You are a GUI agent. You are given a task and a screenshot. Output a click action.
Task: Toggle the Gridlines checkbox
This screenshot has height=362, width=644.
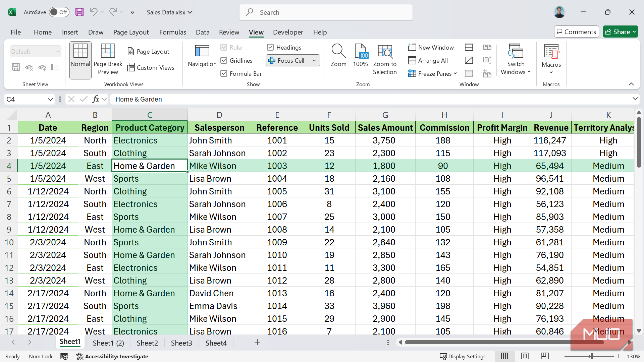tap(224, 60)
